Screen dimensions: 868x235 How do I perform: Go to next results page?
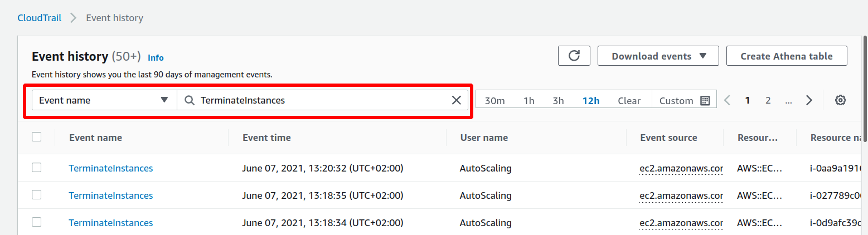[x=809, y=100]
